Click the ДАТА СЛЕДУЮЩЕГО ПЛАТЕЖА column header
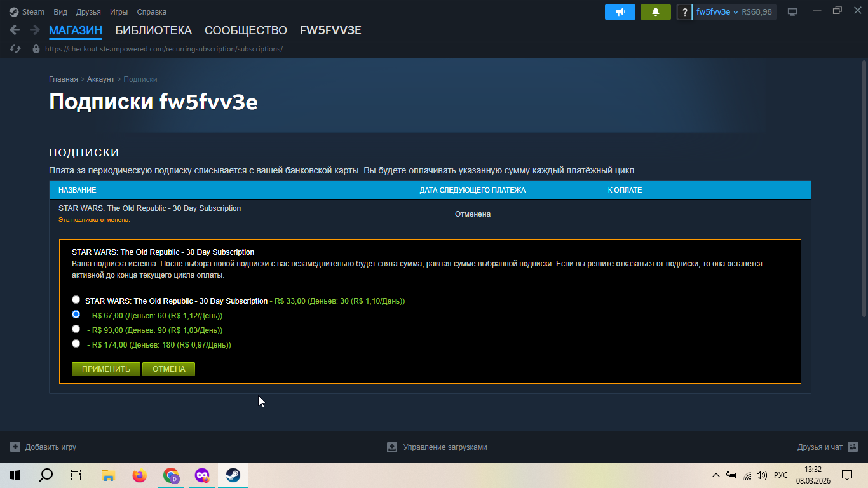 (x=473, y=190)
